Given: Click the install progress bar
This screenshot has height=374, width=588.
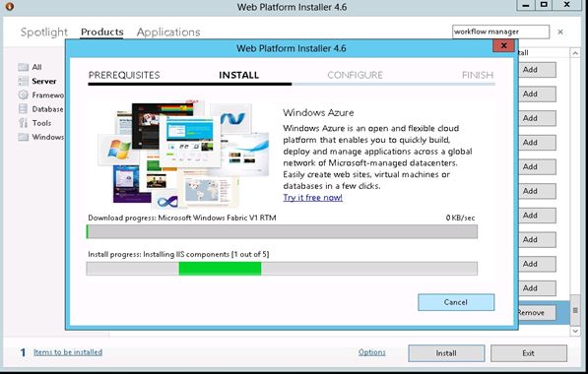Looking at the screenshot, I should (282, 269).
